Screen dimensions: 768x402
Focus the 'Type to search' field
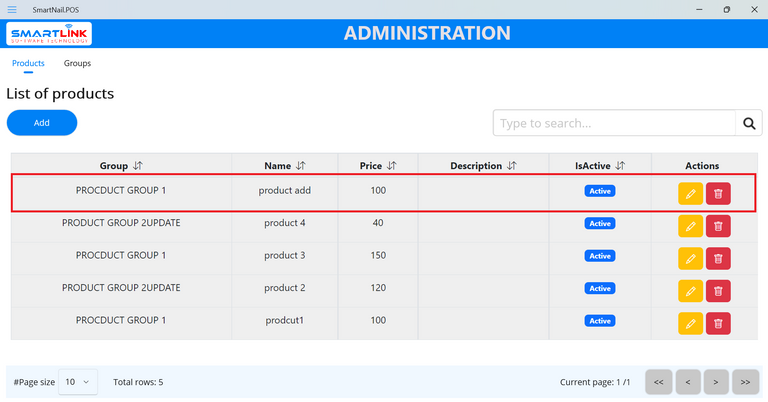click(614, 123)
